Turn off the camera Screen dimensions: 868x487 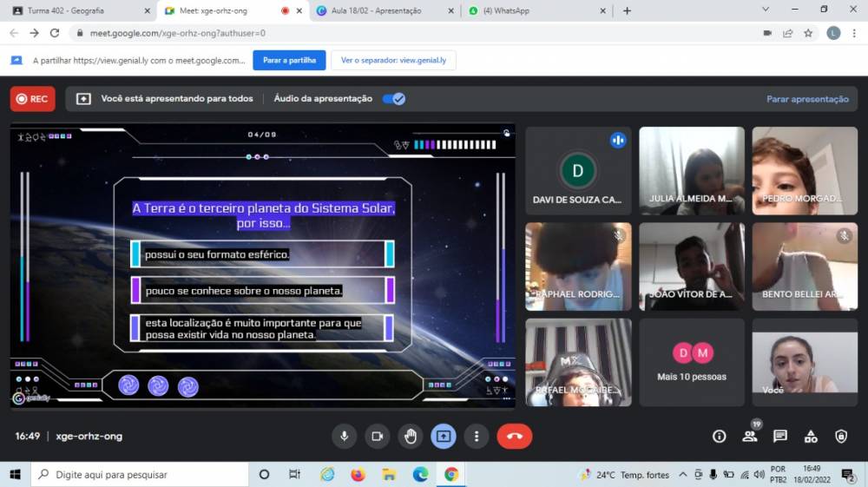(x=378, y=436)
